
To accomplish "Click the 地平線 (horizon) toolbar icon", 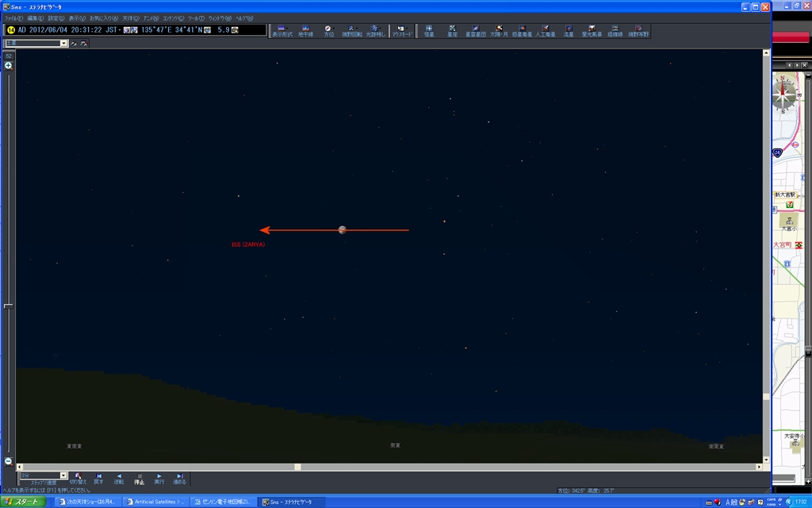I will (x=305, y=30).
